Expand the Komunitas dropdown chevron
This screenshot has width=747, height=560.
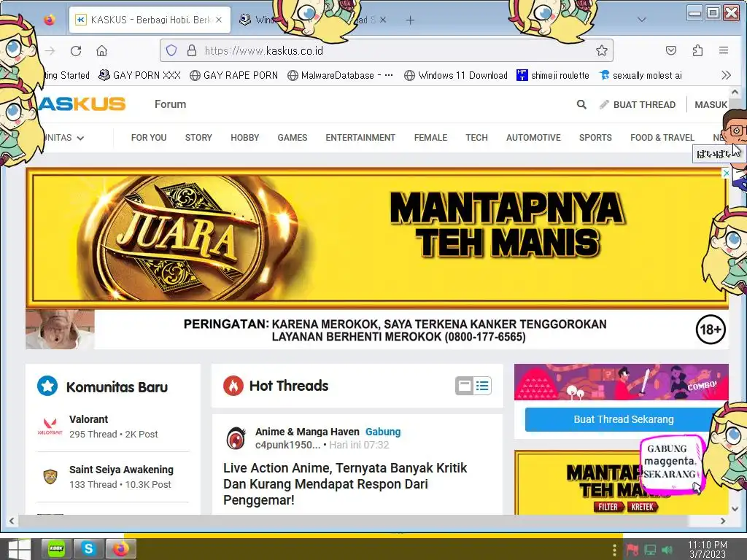tap(80, 138)
